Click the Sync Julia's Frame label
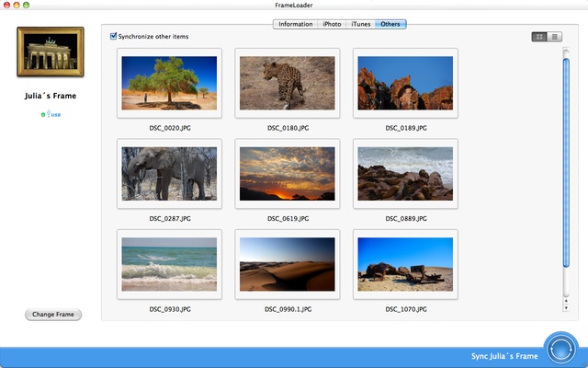588x368 pixels. [504, 356]
